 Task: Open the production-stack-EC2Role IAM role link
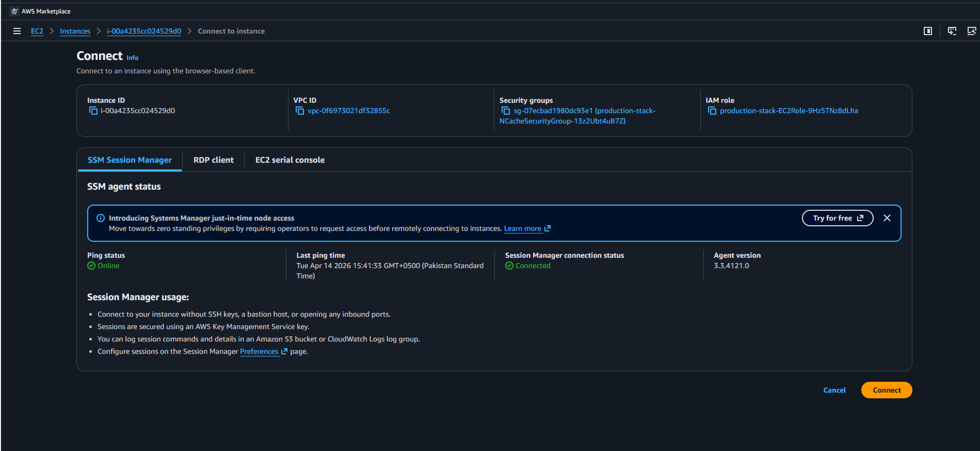[789, 111]
